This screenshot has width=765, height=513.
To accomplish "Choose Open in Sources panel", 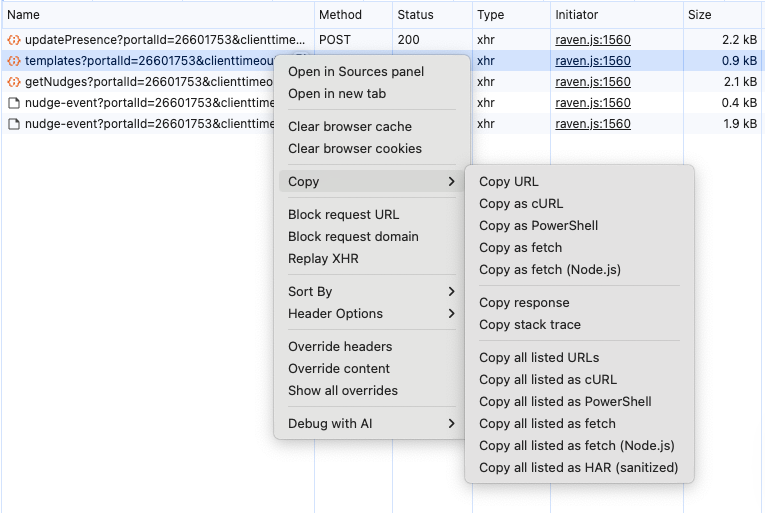I will (x=356, y=72).
